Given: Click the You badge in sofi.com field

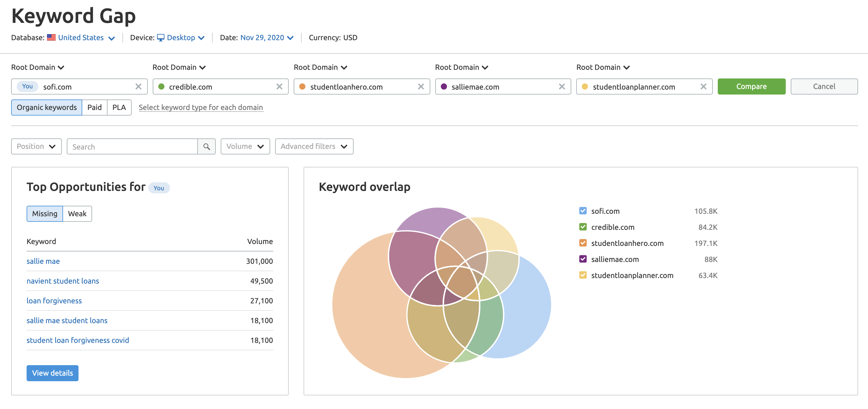Looking at the screenshot, I should tap(27, 86).
